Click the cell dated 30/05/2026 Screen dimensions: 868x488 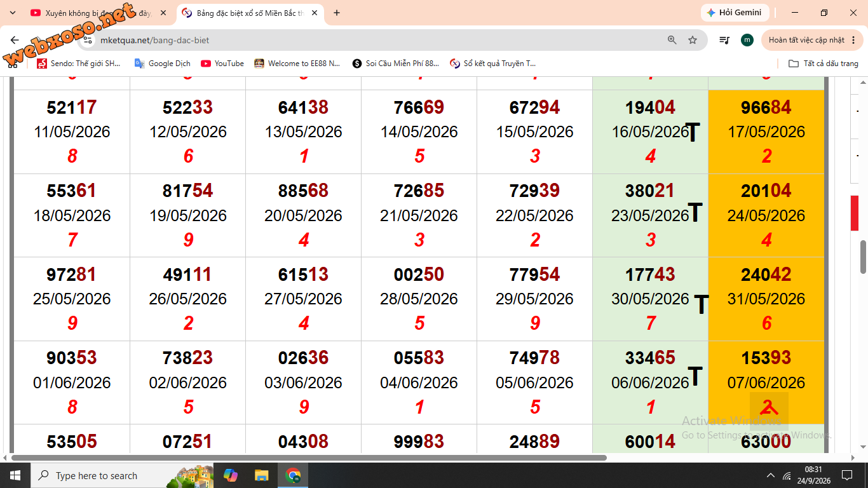[650, 299]
